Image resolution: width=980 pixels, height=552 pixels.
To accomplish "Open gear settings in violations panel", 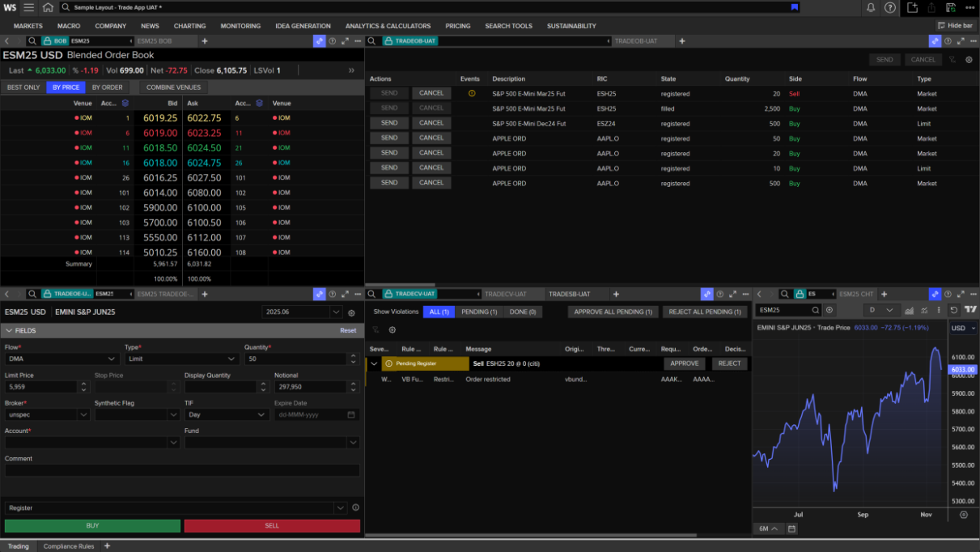I will [x=392, y=330].
